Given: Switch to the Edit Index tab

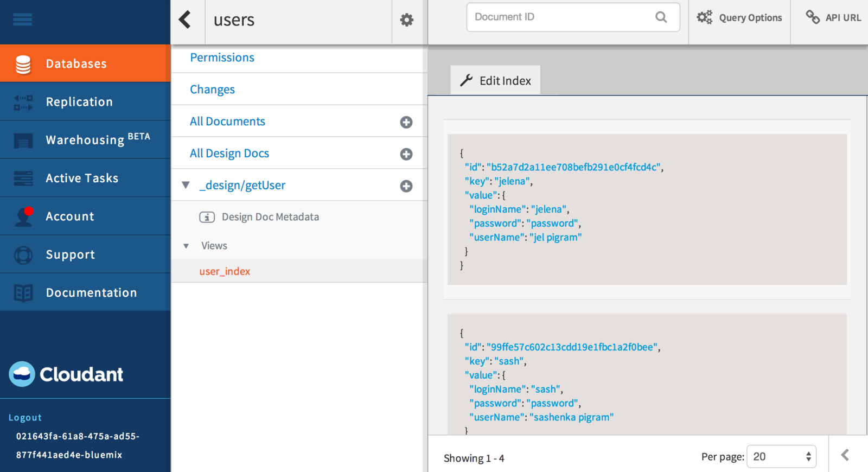Looking at the screenshot, I should 495,80.
